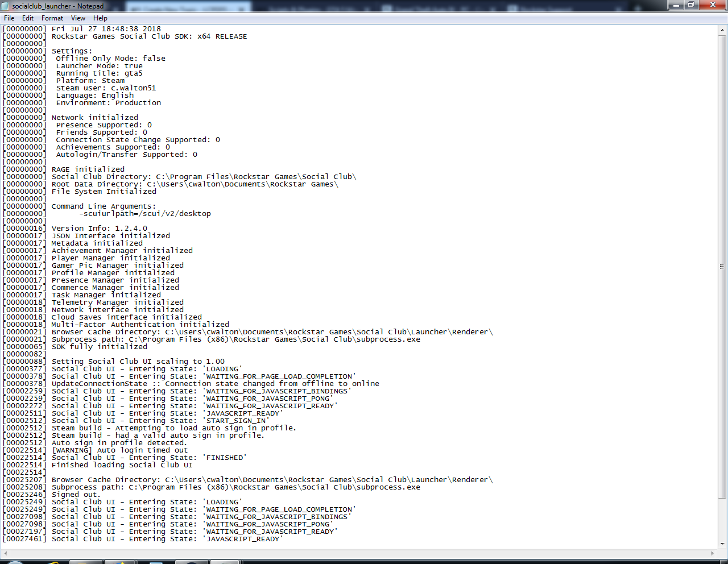Click the "Network initialized" line
The image size is (728, 564).
(x=95, y=118)
